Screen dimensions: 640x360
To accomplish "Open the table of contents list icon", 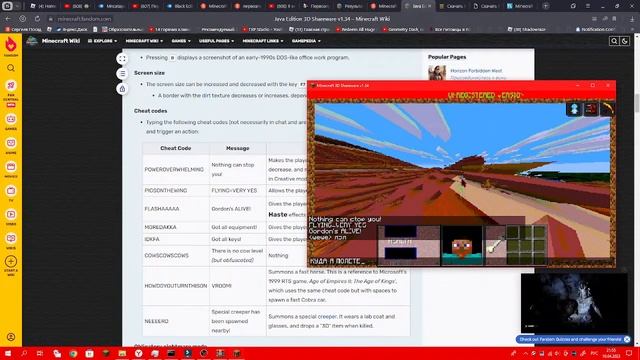I will click(122, 73).
